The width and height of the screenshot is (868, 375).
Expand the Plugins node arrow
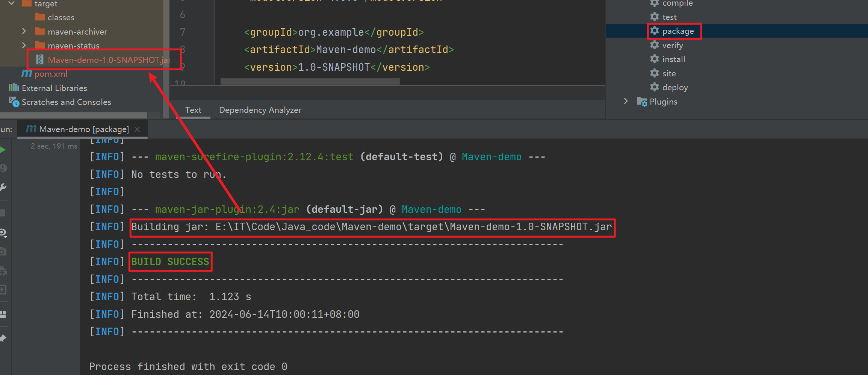(626, 101)
